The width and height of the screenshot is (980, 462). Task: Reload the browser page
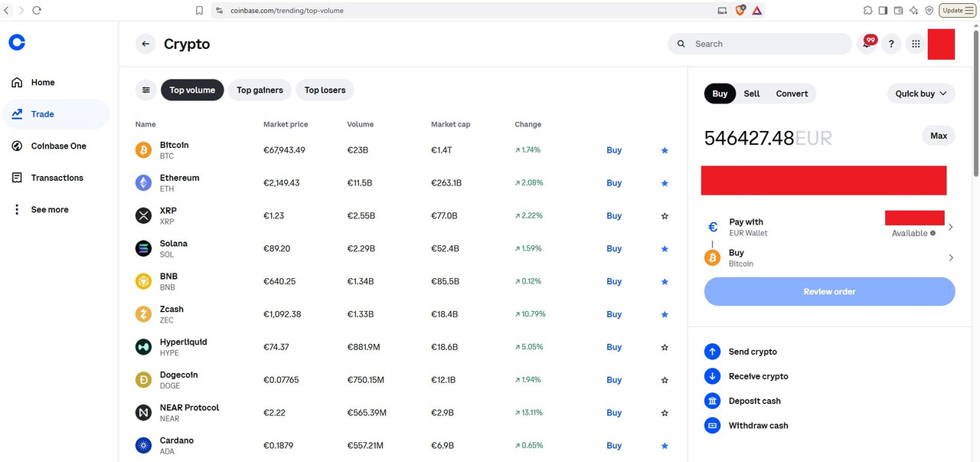coord(36,10)
